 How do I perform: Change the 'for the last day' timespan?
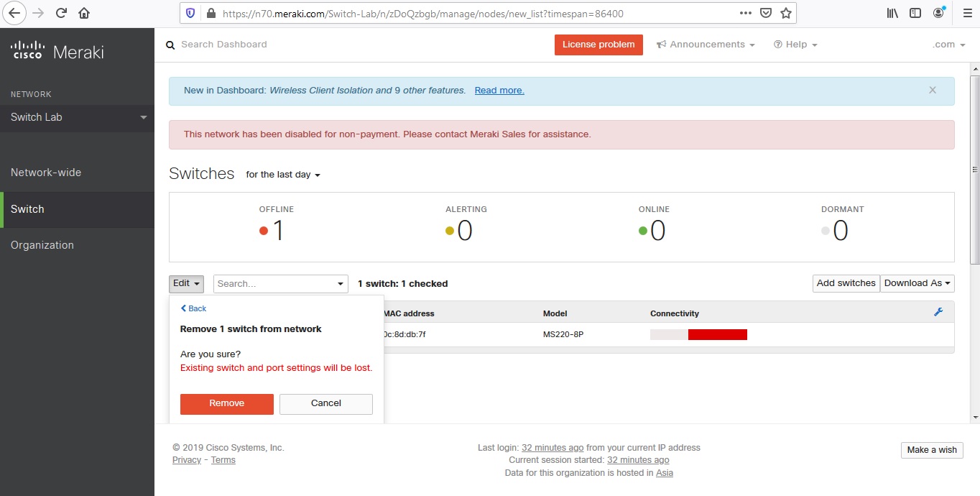pyautogui.click(x=283, y=175)
